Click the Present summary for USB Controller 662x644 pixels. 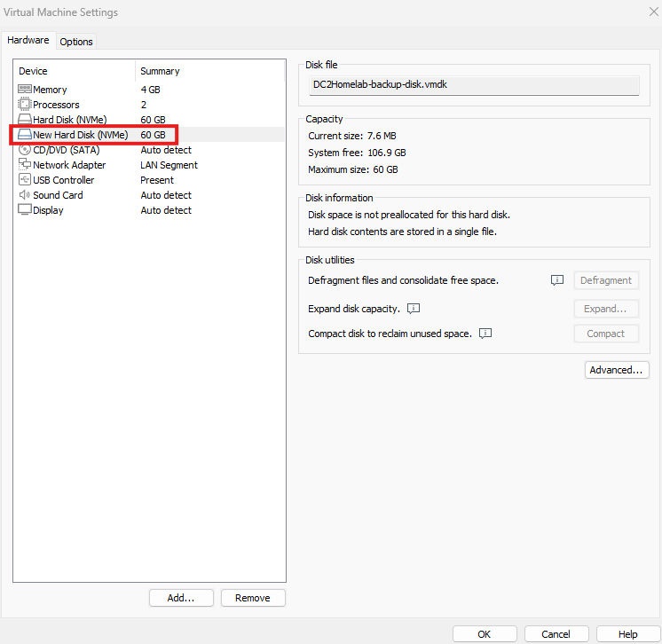coord(157,180)
